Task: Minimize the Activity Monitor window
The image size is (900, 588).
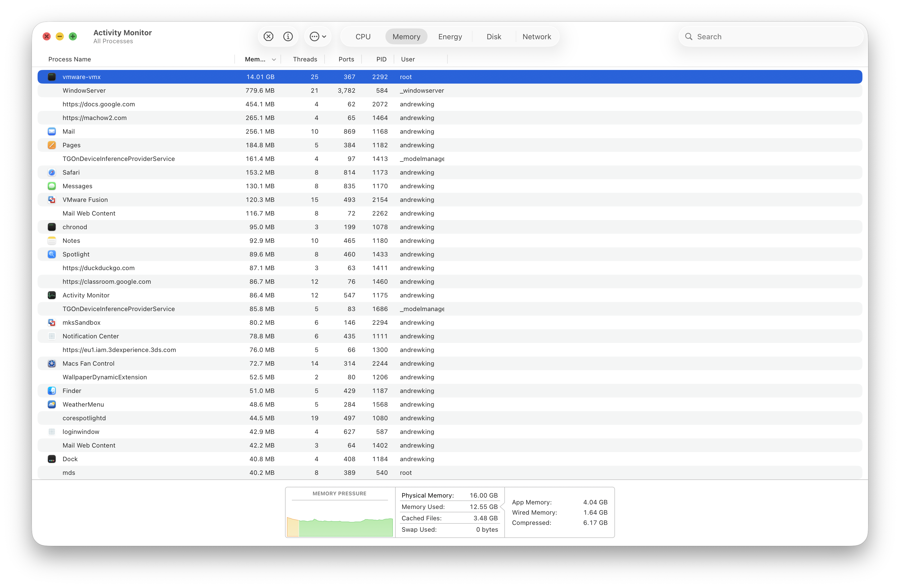Action: click(x=60, y=36)
